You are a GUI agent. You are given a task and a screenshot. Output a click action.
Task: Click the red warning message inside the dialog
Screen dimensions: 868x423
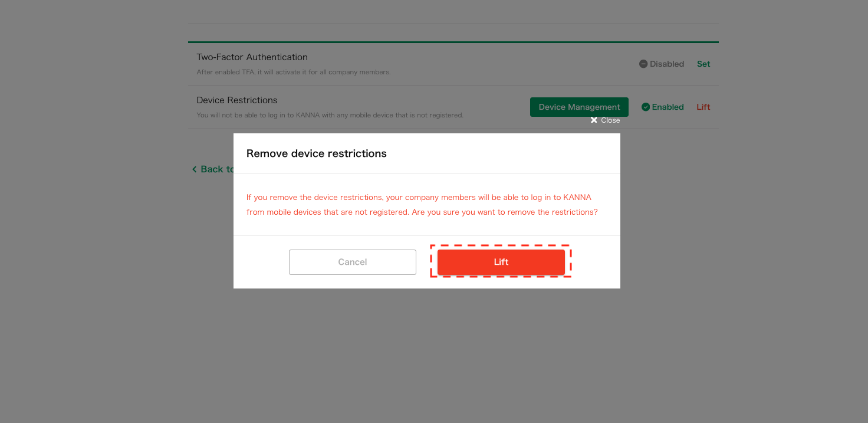point(422,204)
